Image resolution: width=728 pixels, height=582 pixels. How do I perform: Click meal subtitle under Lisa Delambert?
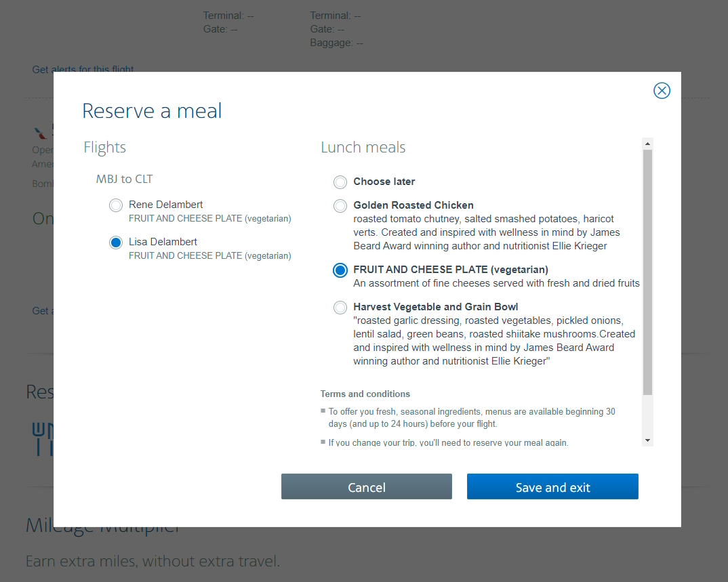tap(209, 256)
